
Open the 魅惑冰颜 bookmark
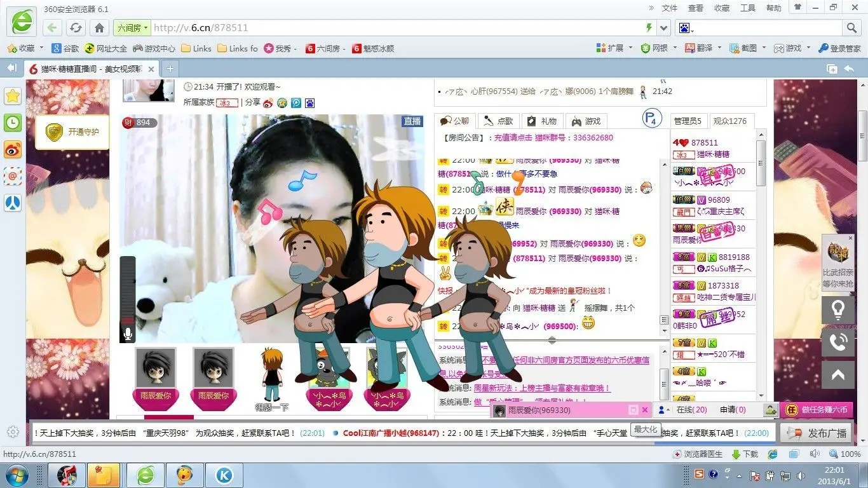click(x=373, y=48)
